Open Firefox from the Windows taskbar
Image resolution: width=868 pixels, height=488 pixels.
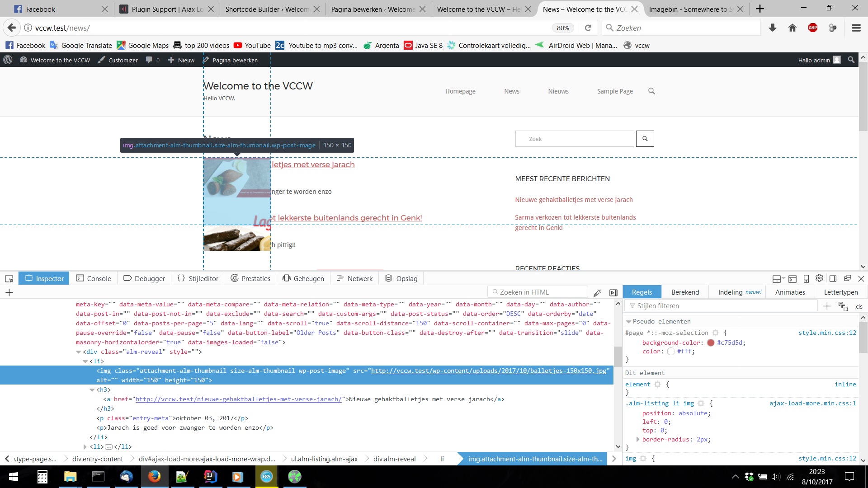[x=154, y=477]
